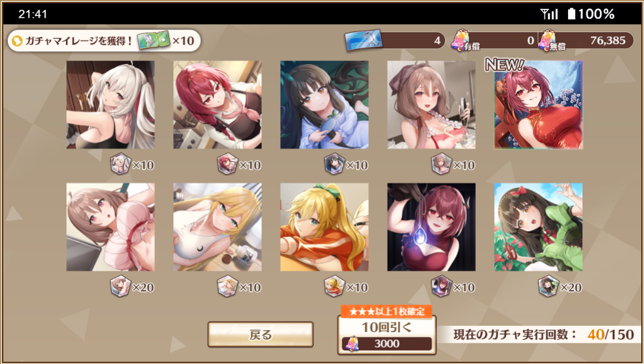
Task: Open the NEW red-dress character card
Action: click(538, 105)
